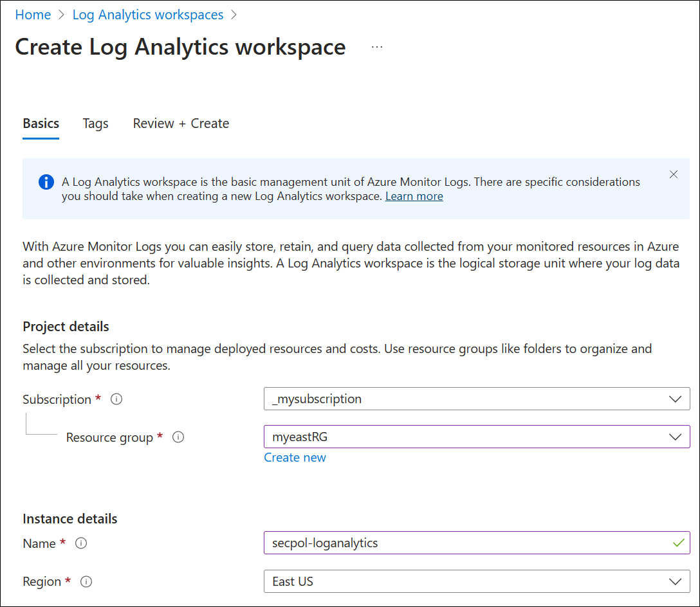Screen dimensions: 700x607
Task: Click the Create Log Analytics workspace title
Action: (180, 48)
